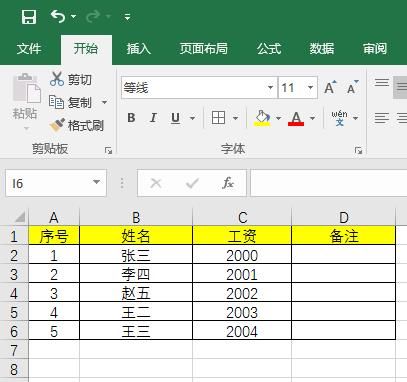Open the phonetic guide dropdown arrow
This screenshot has height=382, width=407.
point(355,118)
